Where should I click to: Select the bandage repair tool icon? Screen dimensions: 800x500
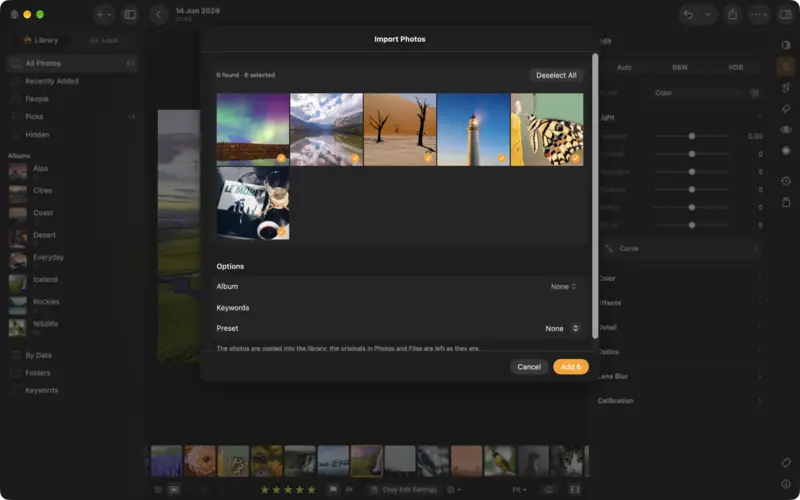pyautogui.click(x=786, y=109)
